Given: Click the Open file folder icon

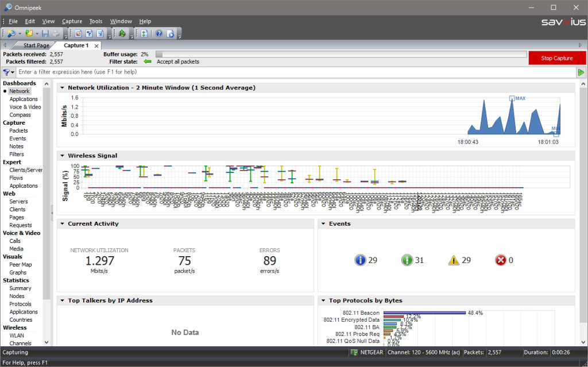Looking at the screenshot, I should 28,34.
